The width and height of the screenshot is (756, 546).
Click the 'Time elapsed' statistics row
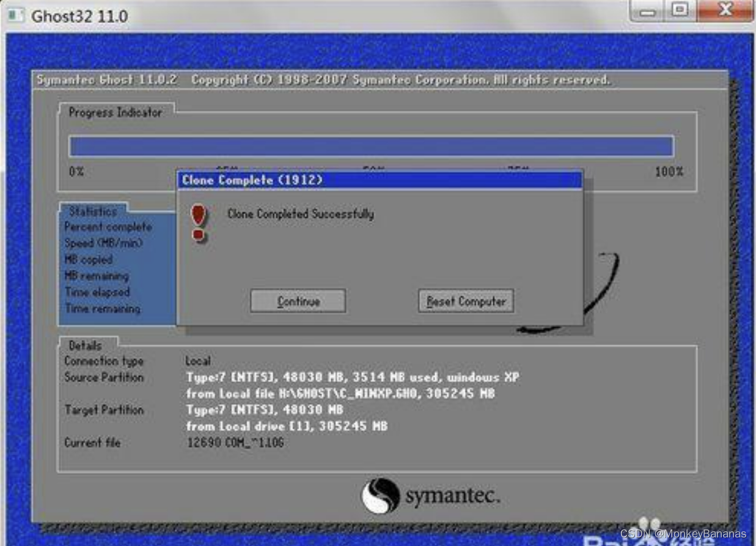[x=98, y=292]
